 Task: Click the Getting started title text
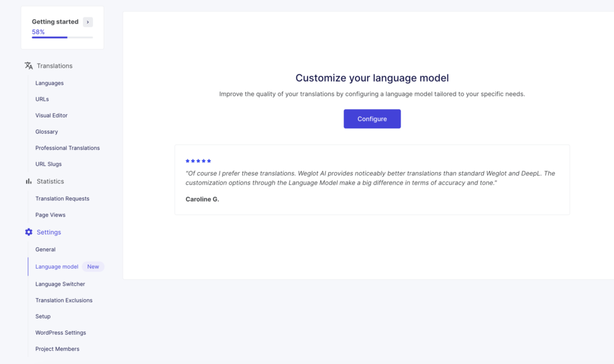[x=55, y=22]
